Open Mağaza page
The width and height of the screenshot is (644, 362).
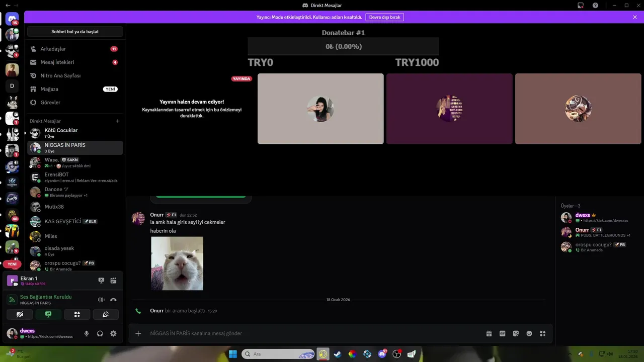pos(74,89)
